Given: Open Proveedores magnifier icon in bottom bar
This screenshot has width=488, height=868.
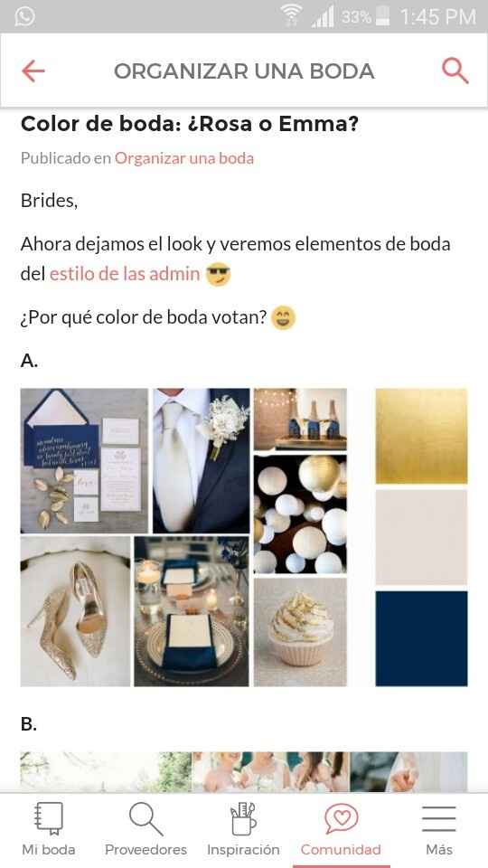Looking at the screenshot, I should click(x=146, y=819).
